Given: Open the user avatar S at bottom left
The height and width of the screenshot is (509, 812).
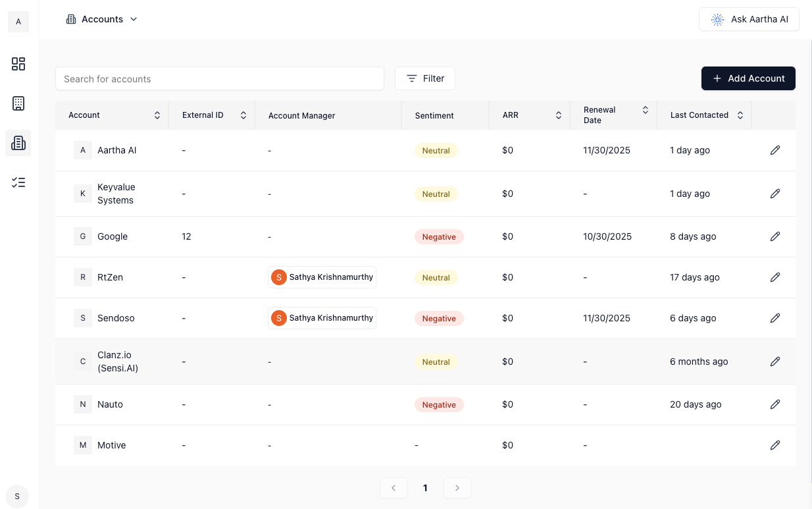Looking at the screenshot, I should tap(17, 496).
